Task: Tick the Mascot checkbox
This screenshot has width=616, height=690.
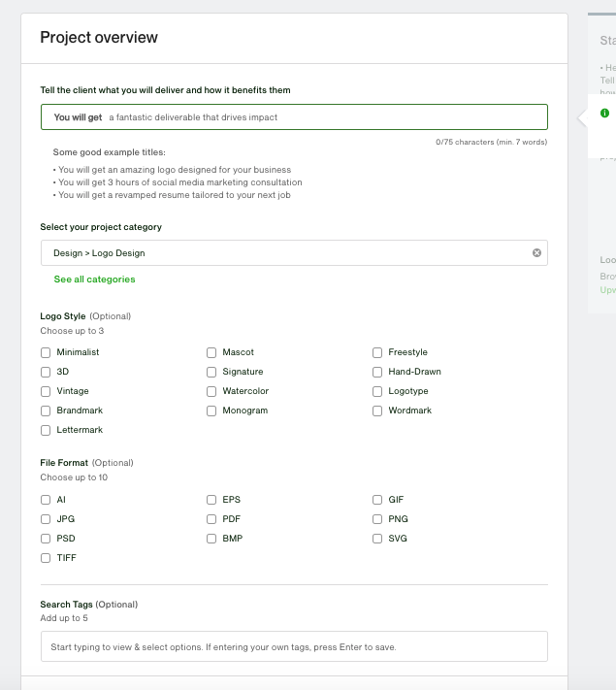Action: 212,352
